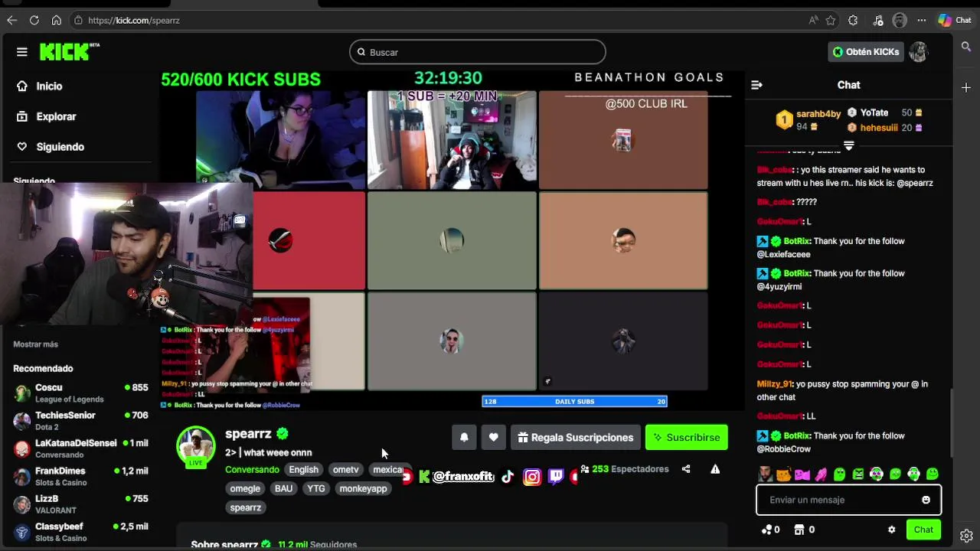The height and width of the screenshot is (551, 980).
Task: Click the read aloud icon in address bar
Action: [813, 20]
